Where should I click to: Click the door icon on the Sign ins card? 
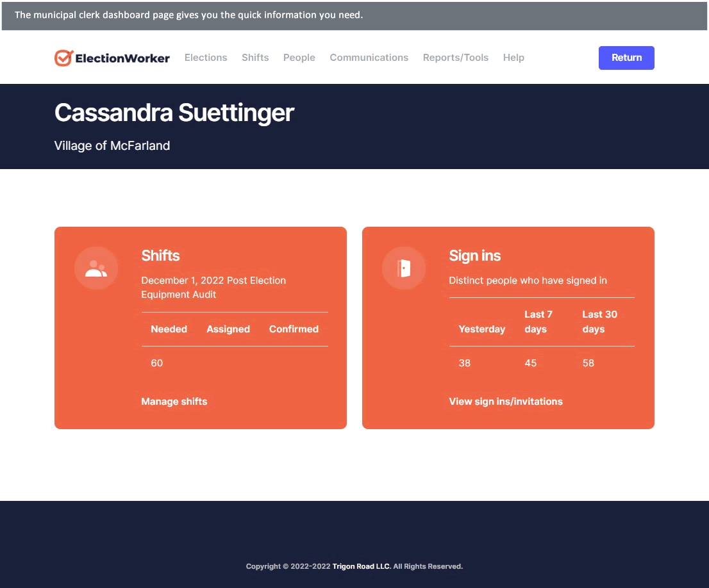click(404, 268)
